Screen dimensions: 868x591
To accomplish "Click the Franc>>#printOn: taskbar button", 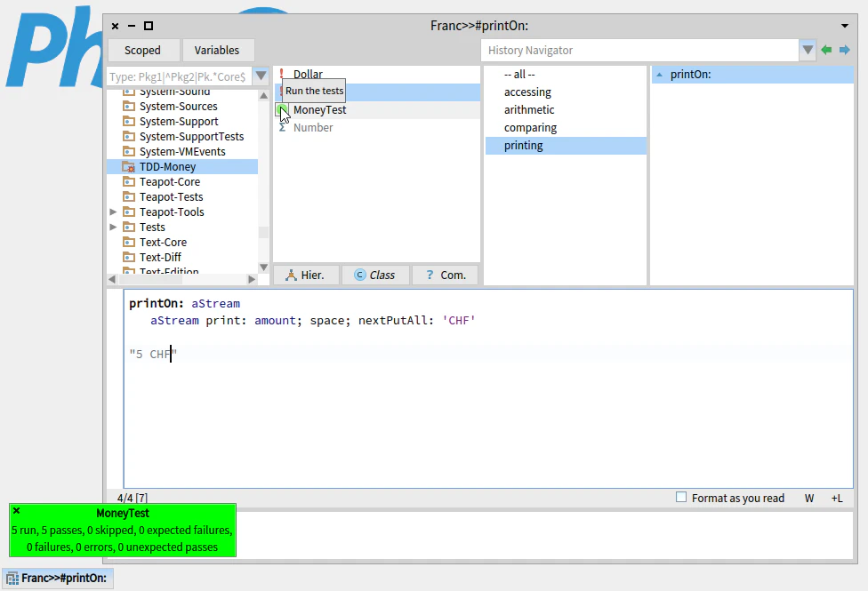I will [58, 579].
